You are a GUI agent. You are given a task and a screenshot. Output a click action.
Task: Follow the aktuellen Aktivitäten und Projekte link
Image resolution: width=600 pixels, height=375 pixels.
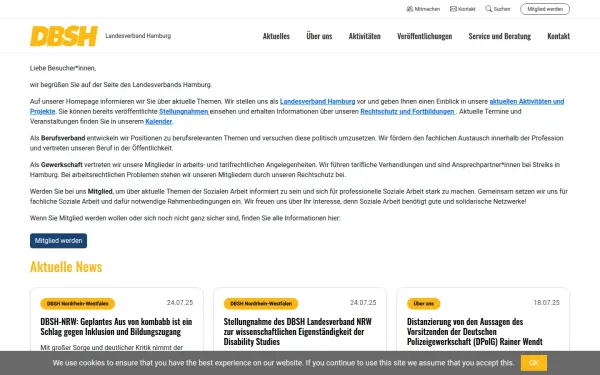[x=527, y=101]
